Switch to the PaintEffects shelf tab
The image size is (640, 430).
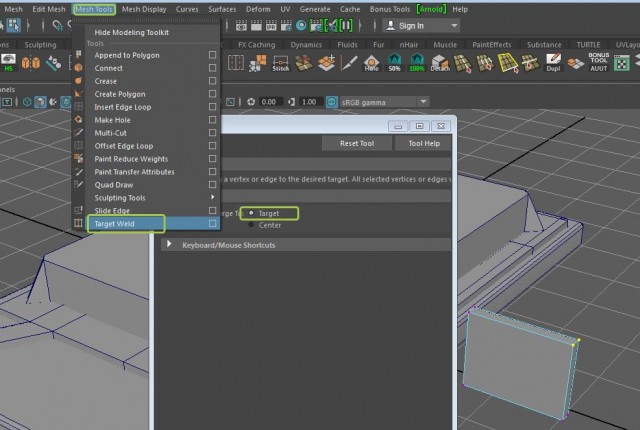492,45
